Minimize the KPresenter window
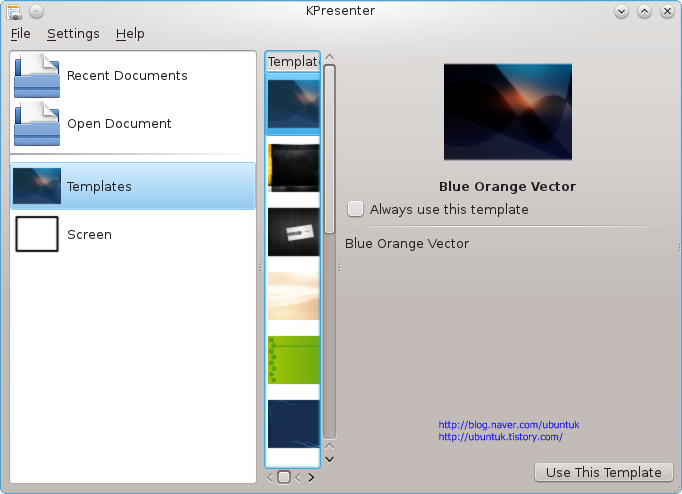This screenshot has height=494, width=682. point(622,11)
